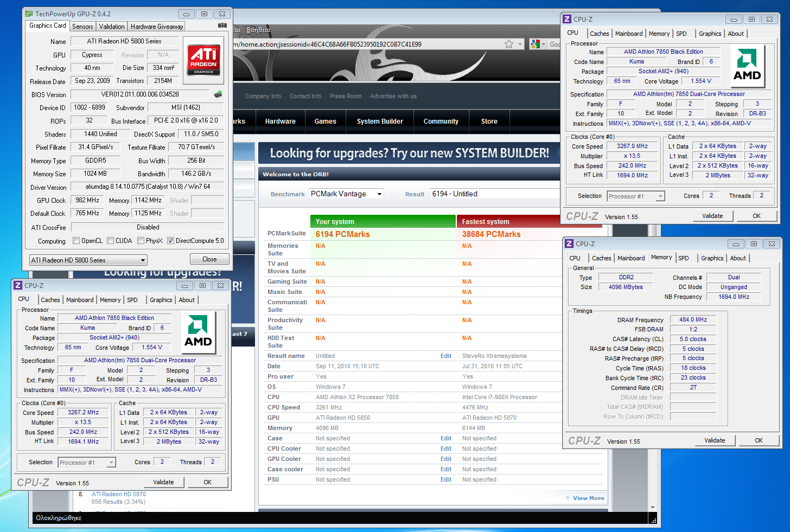Open the CPU tab in the CPU-Z Memory window
Image resolution: width=790 pixels, height=532 pixels.
[x=575, y=258]
